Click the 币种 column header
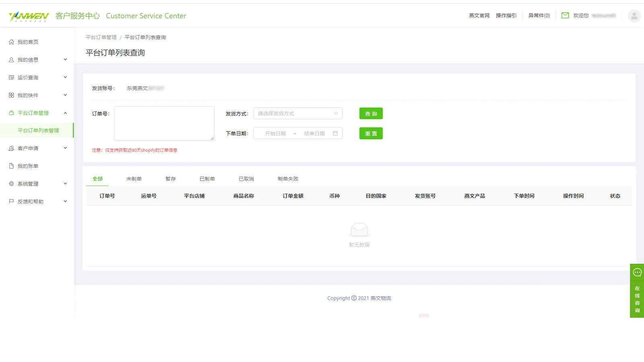The height and width of the screenshot is (362, 644). [x=334, y=196]
